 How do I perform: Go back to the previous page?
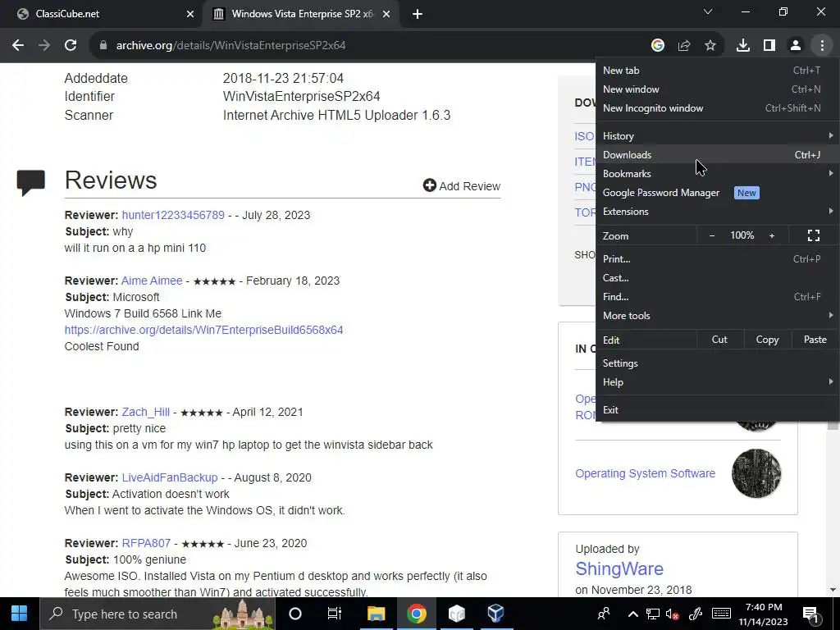(18, 46)
